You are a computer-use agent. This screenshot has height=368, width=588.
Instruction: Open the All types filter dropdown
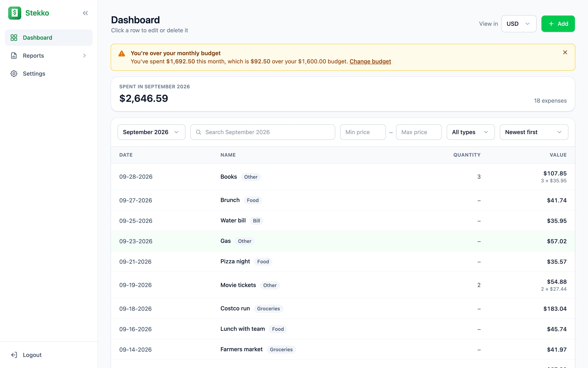(x=471, y=132)
